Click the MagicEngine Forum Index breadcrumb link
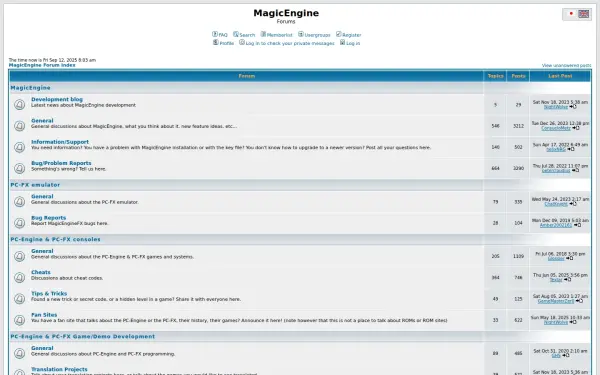This screenshot has height=375, width=600. 42,65
